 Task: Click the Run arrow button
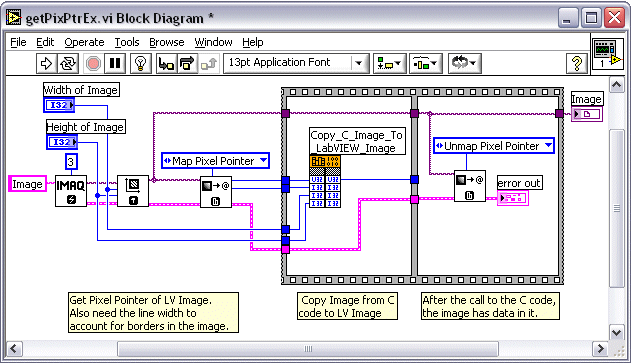tap(46, 64)
